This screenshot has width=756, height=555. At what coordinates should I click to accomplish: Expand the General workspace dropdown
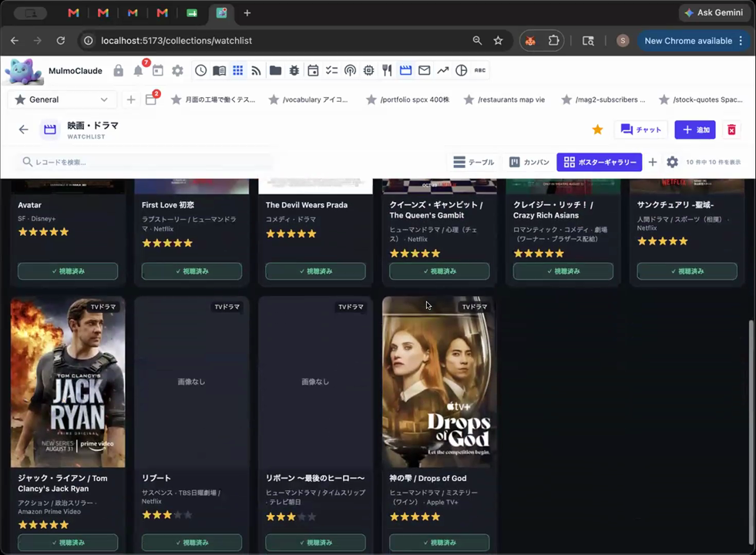62,99
